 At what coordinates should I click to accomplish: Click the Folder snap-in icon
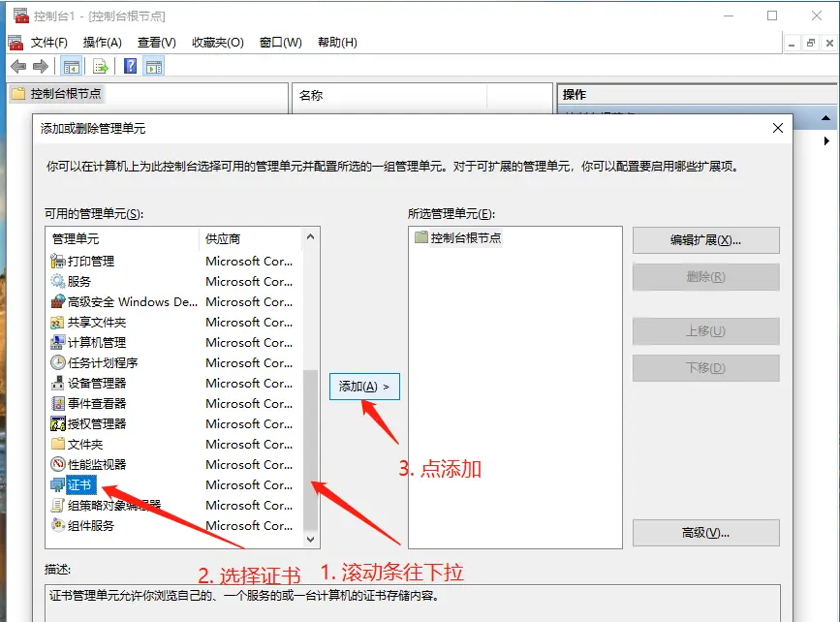click(58, 444)
